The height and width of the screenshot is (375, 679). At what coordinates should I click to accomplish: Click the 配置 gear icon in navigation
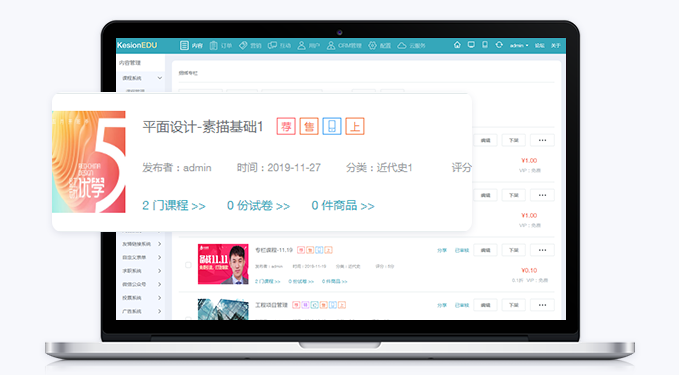[x=372, y=45]
